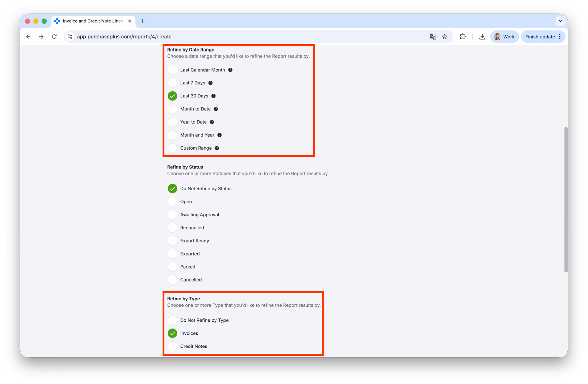588x384 pixels.
Task: Choose Year to Date radio option
Action: coord(172,122)
